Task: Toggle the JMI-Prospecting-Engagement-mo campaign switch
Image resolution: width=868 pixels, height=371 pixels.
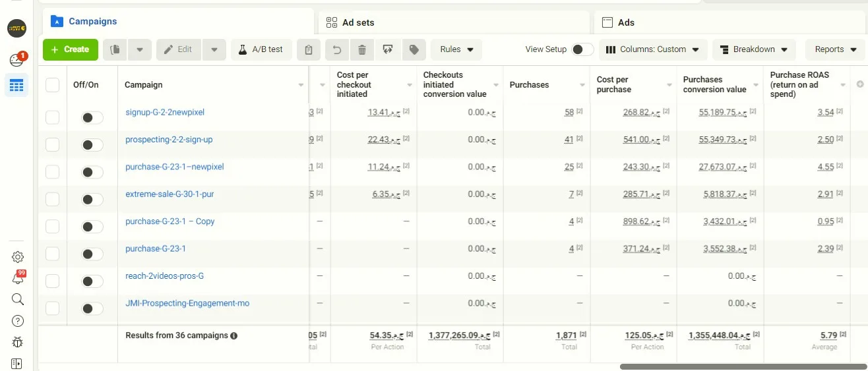Action: pyautogui.click(x=92, y=308)
